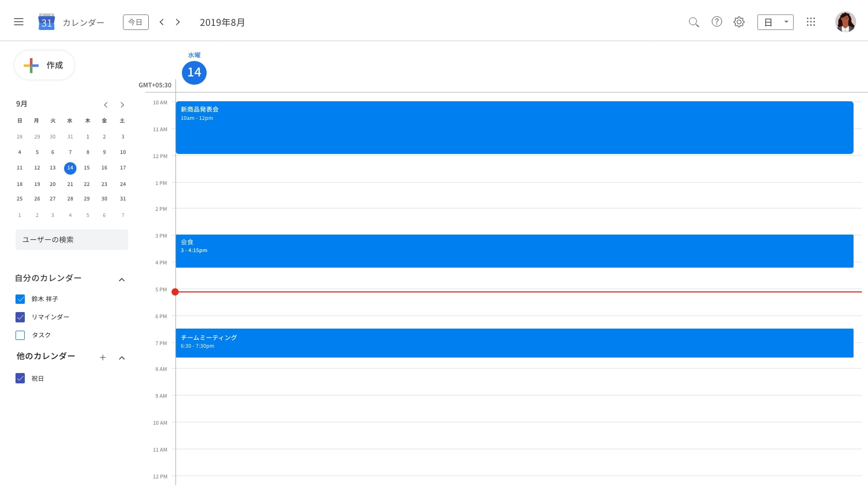
Task: Click the カレンダー app title text
Action: (x=83, y=23)
